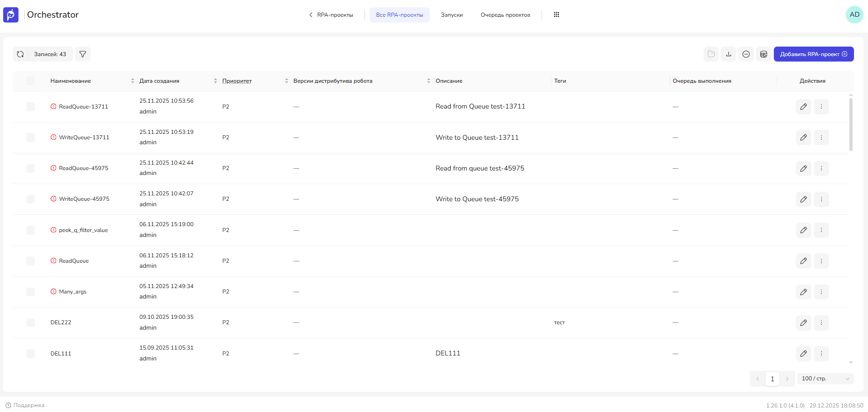868x412 pixels.
Task: Open the Очередь проектов tab
Action: click(x=505, y=15)
